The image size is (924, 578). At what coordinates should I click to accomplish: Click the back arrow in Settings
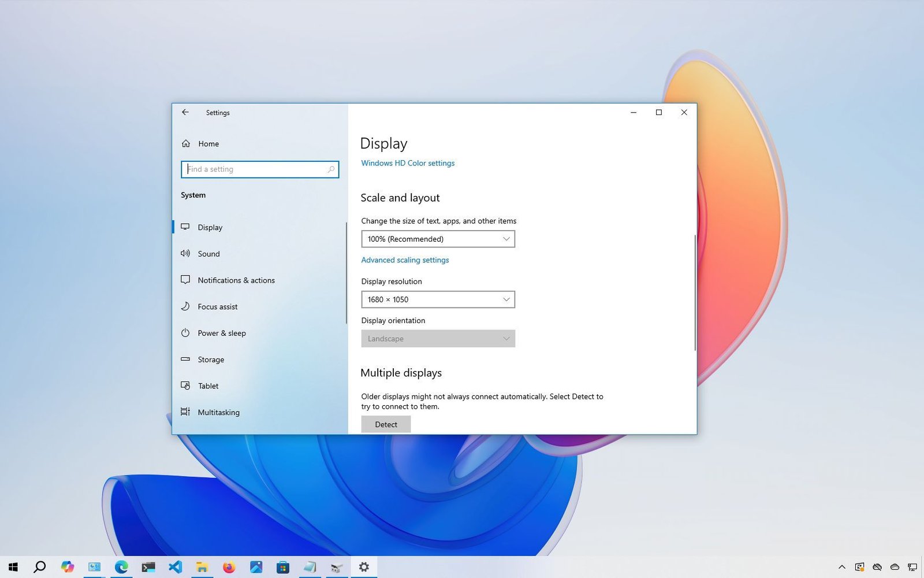185,112
